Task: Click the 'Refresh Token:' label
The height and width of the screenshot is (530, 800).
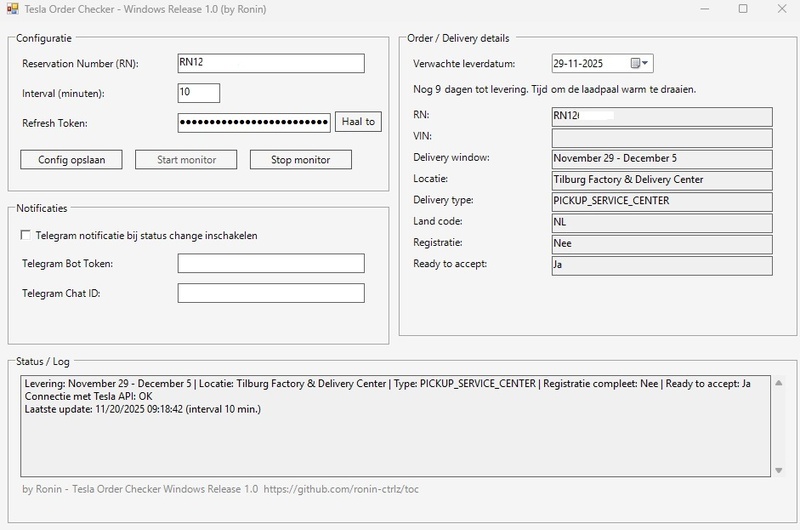Action: [55, 123]
